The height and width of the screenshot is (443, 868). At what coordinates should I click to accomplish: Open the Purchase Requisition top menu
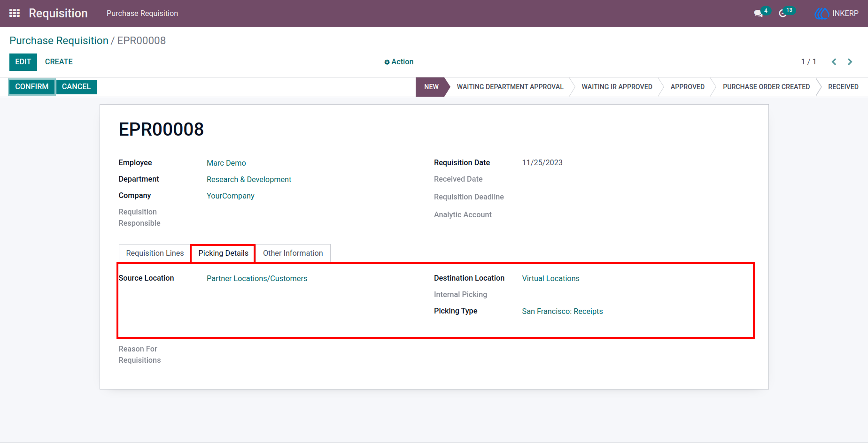[142, 13]
